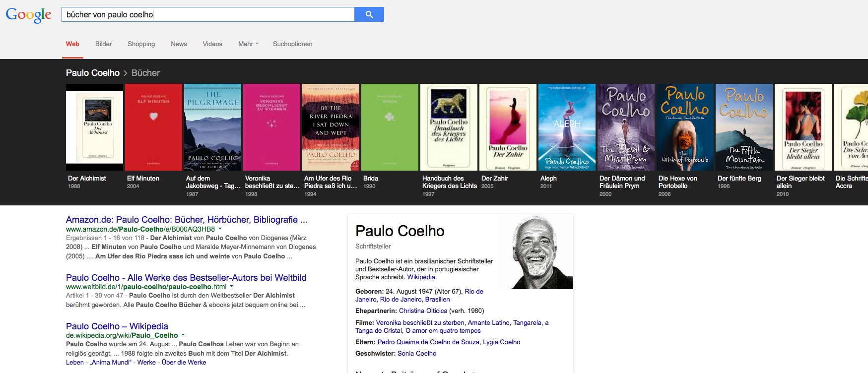Open the Amante Latino film link
The width and height of the screenshot is (868, 373).
point(489,323)
